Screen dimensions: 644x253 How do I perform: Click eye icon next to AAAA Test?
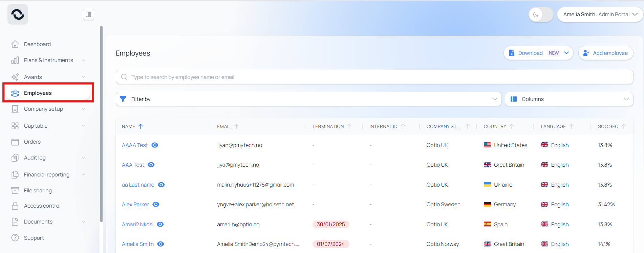point(155,145)
